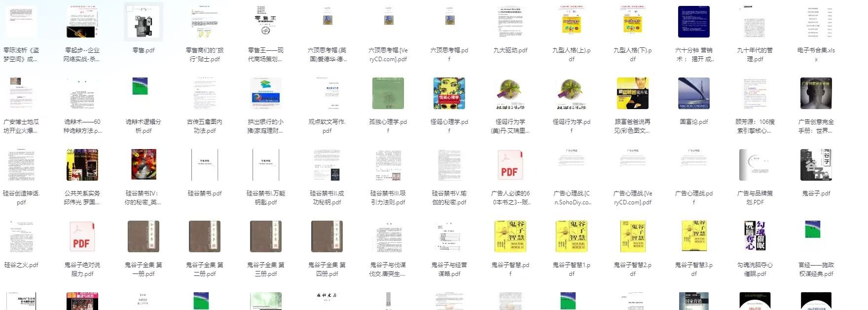Open the 怪诞心理学.pdf cover icon
Image resolution: width=868 pixels, height=310 pixels.
(x=449, y=93)
